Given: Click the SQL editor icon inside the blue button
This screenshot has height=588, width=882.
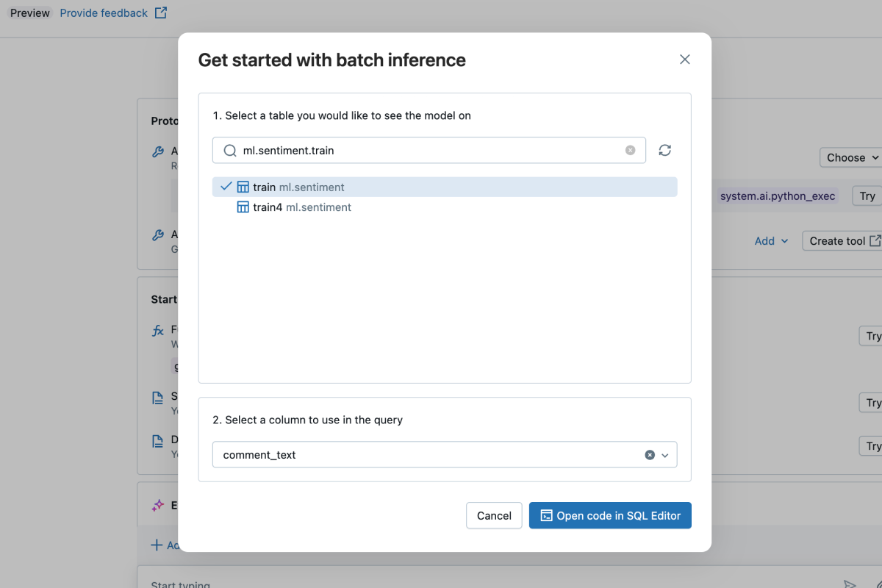Looking at the screenshot, I should tap(545, 515).
